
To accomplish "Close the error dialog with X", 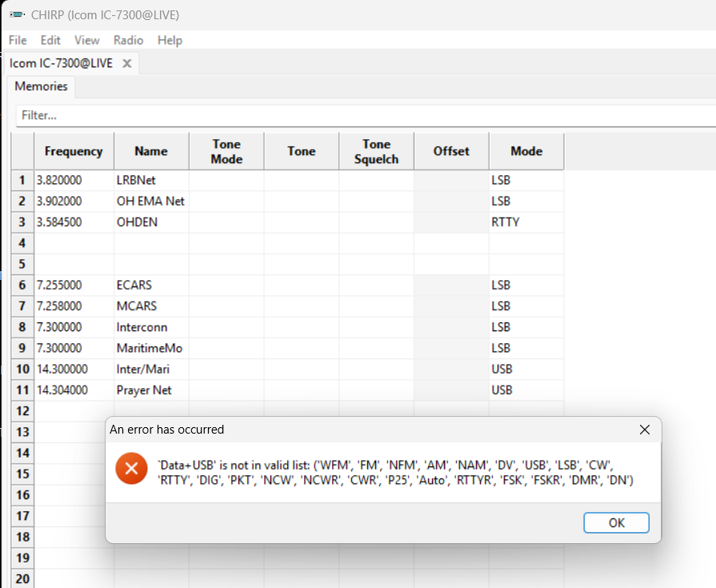I will point(644,430).
